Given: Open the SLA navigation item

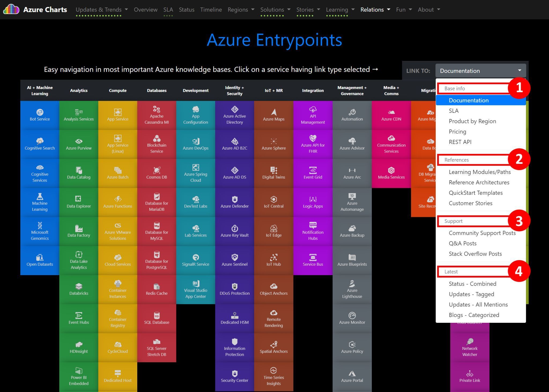Looking at the screenshot, I should [168, 9].
